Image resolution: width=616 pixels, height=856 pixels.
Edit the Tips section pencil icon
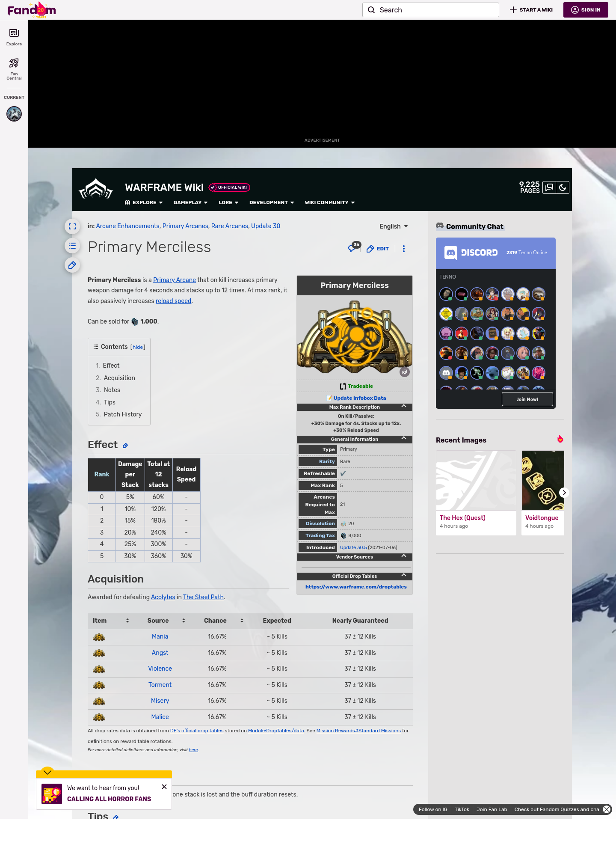tap(116, 817)
